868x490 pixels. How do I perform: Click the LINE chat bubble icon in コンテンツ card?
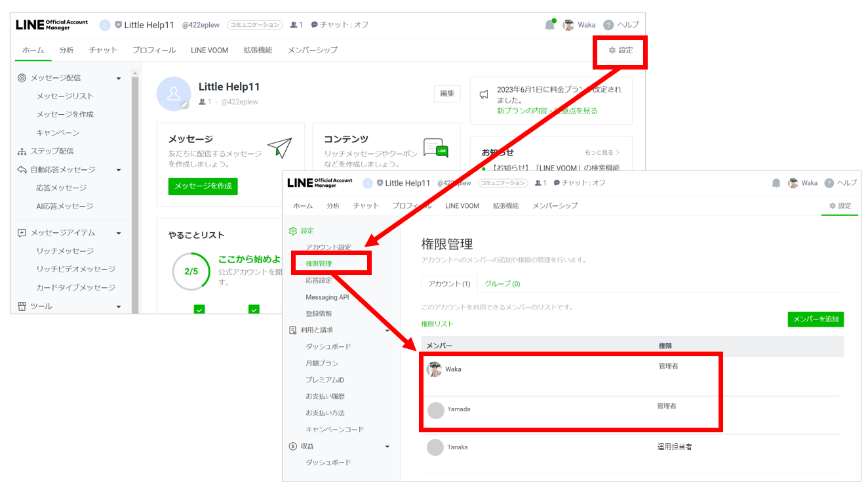coord(435,148)
